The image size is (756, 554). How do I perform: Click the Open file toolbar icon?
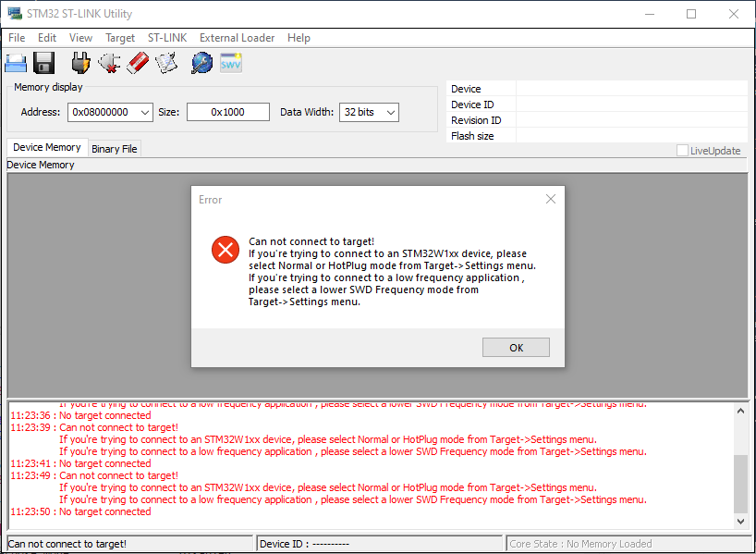(x=16, y=63)
